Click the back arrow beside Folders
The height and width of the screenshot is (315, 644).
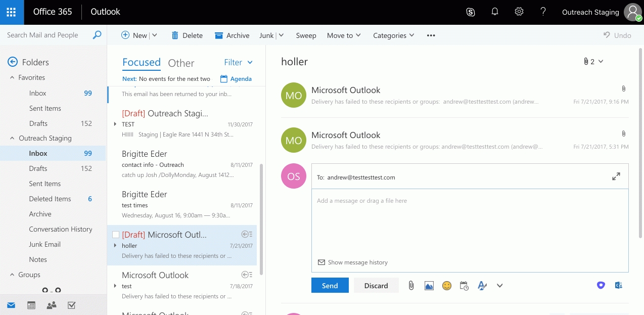coord(13,62)
